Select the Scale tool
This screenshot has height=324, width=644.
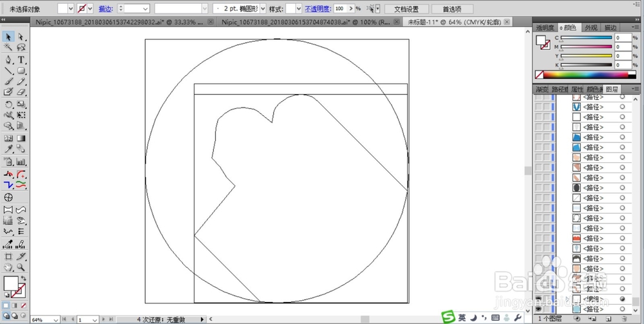tap(21, 105)
